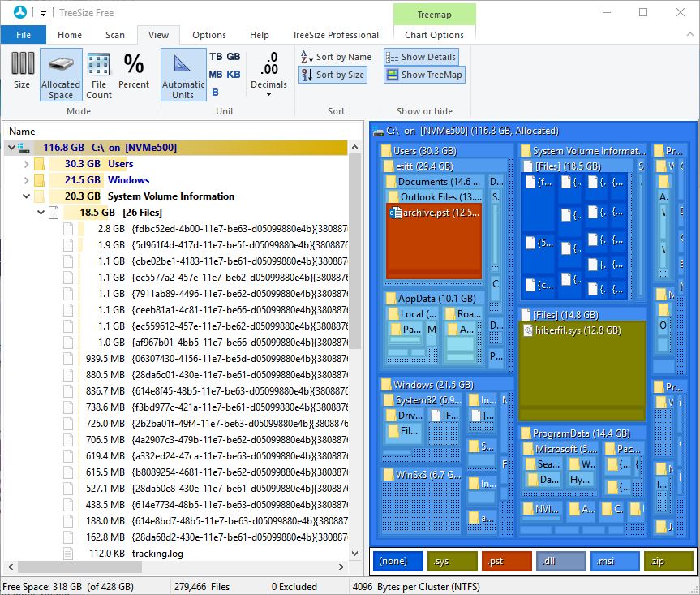Select the tracking.log file icon

point(68,554)
